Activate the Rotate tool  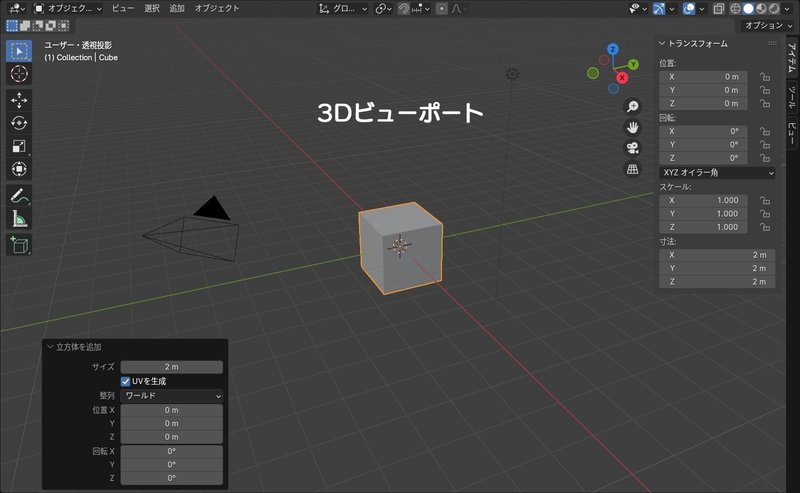tap(19, 123)
